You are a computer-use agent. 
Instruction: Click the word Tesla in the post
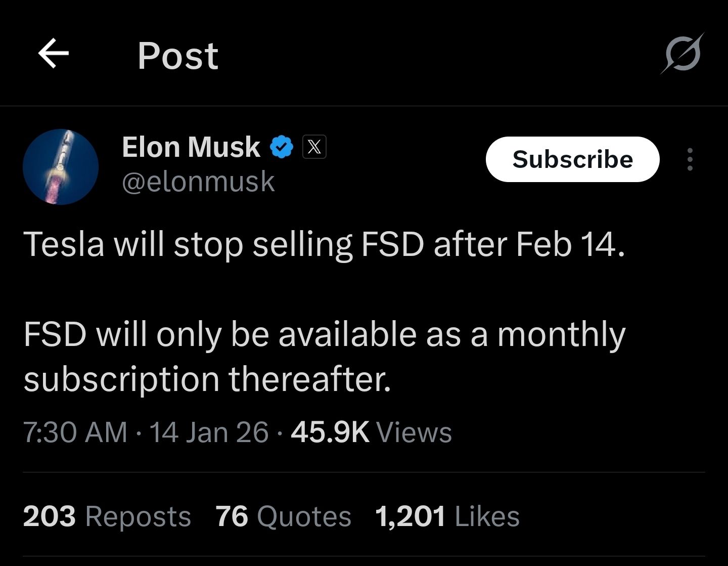(64, 244)
